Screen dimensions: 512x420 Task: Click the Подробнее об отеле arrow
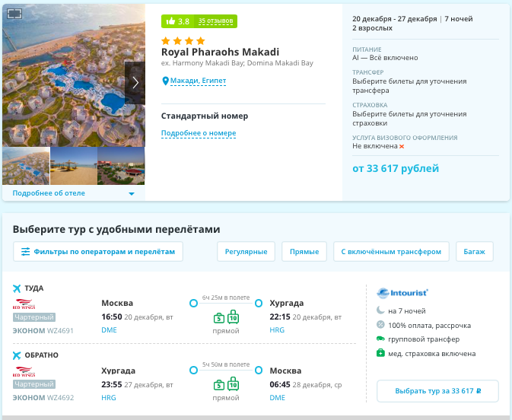tap(132, 194)
